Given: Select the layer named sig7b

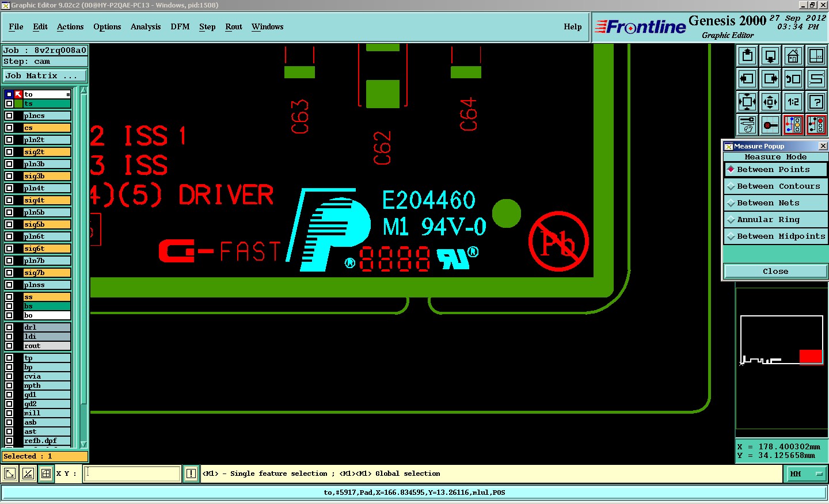Looking at the screenshot, I should coord(47,273).
